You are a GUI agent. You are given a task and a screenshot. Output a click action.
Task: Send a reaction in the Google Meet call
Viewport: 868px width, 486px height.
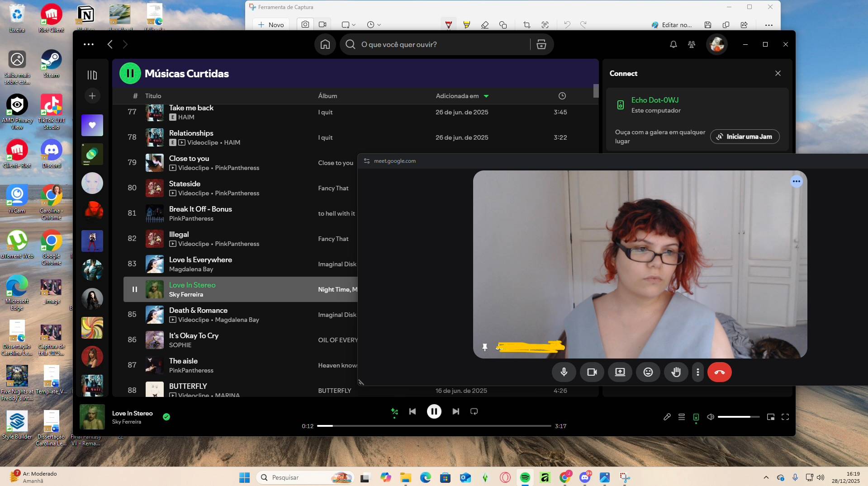[x=648, y=372]
